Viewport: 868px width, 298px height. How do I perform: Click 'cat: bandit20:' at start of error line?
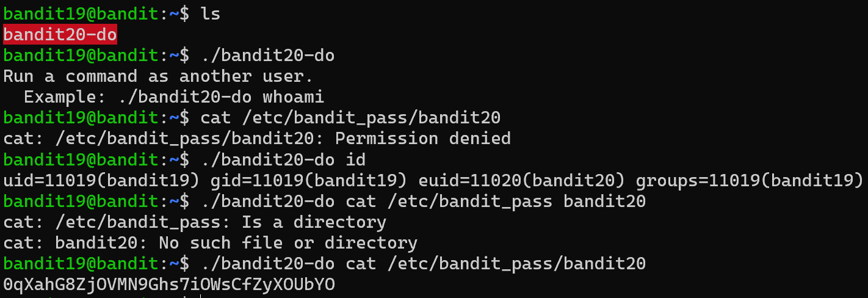[x=76, y=242]
